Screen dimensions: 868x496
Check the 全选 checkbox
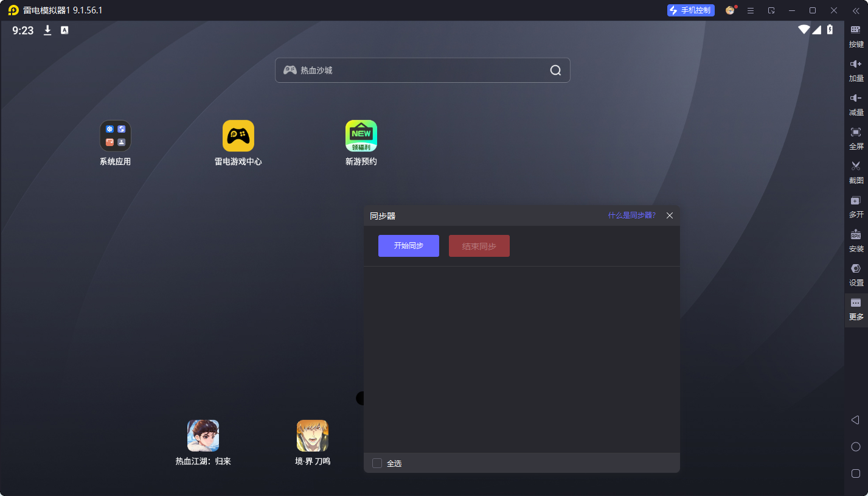click(x=377, y=463)
